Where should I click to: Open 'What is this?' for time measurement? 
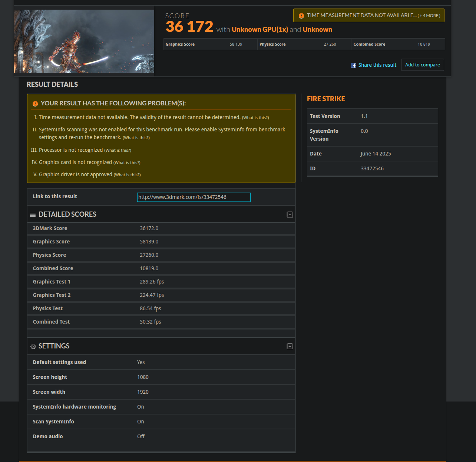click(x=255, y=118)
